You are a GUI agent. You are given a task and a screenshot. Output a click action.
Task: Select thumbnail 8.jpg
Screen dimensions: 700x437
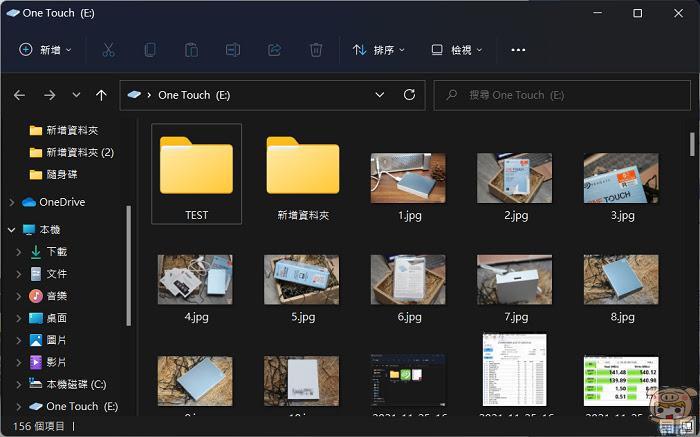point(621,280)
